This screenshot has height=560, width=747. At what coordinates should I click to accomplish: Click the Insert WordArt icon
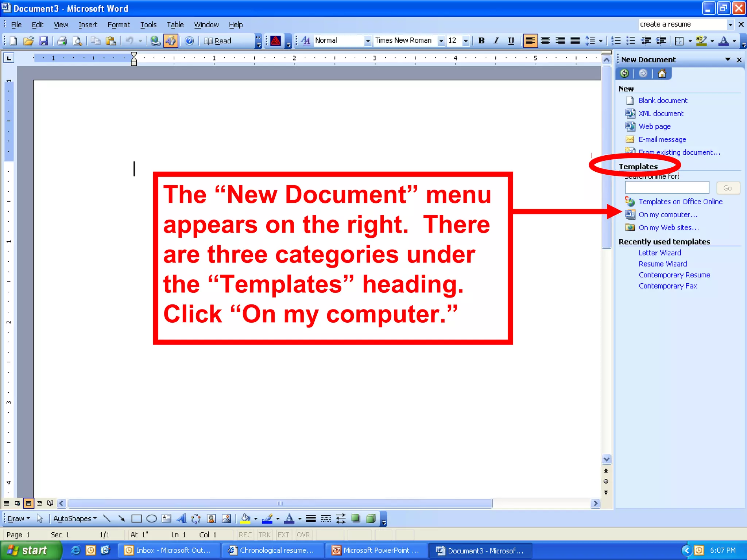pos(181,518)
